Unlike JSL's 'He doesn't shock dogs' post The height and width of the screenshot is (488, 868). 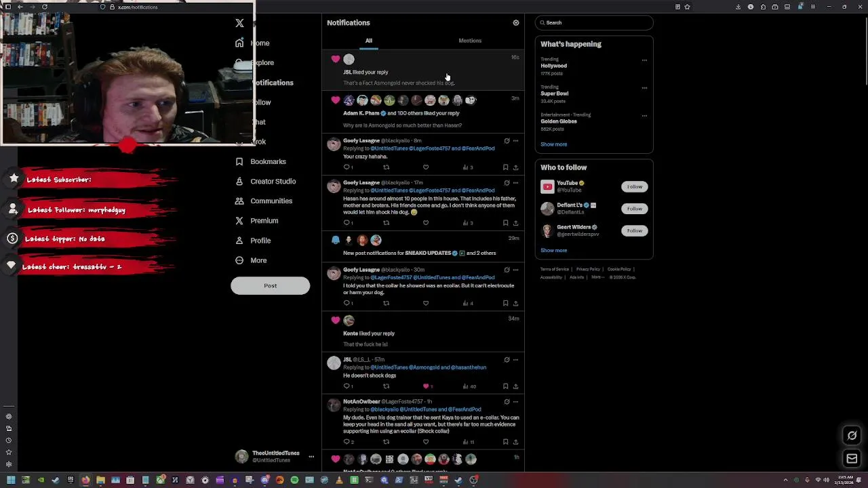pos(426,386)
